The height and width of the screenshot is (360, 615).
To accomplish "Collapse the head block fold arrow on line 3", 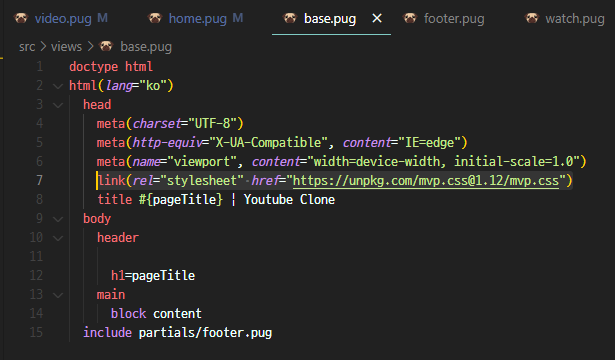I will (x=58, y=105).
